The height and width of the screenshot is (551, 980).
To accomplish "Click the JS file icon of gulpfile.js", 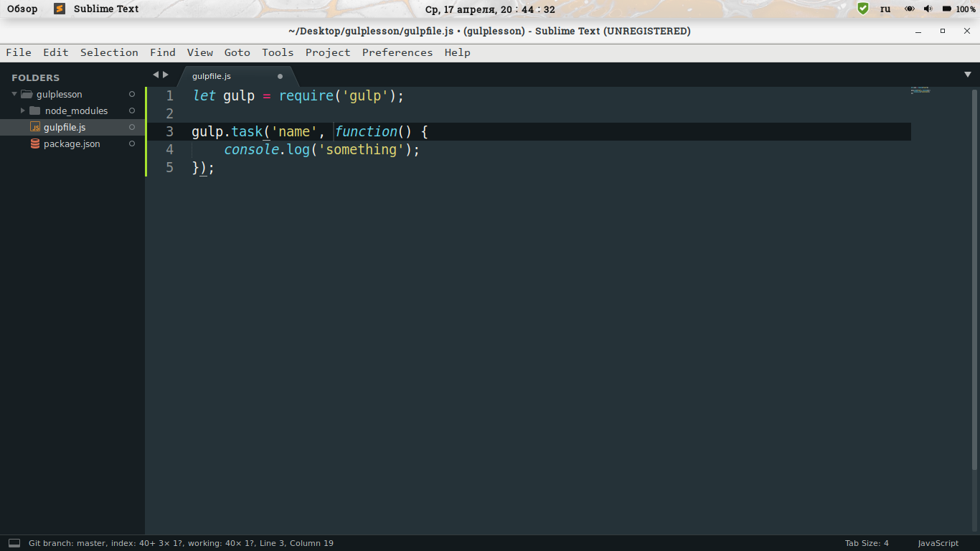I will coord(35,127).
